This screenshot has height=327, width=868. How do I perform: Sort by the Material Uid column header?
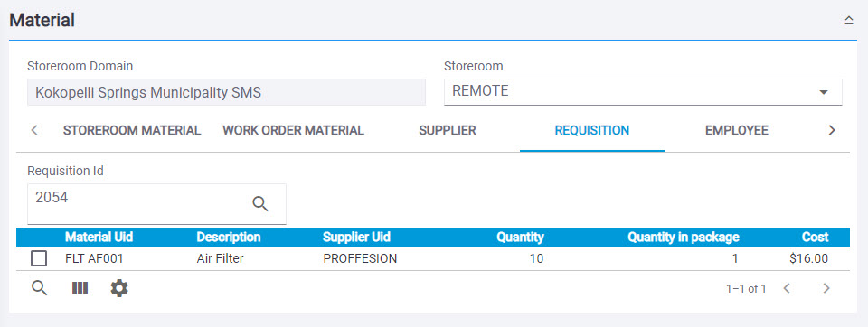point(99,238)
